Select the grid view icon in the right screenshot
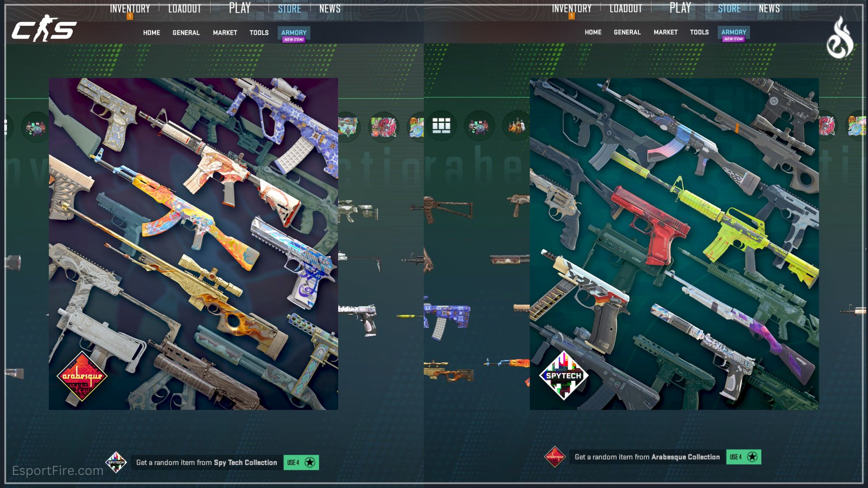Viewport: 868px width, 488px height. pyautogui.click(x=441, y=126)
